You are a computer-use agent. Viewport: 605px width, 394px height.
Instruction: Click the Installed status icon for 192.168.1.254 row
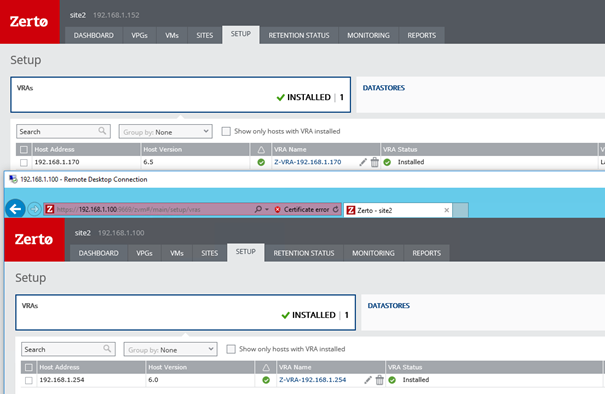point(392,380)
